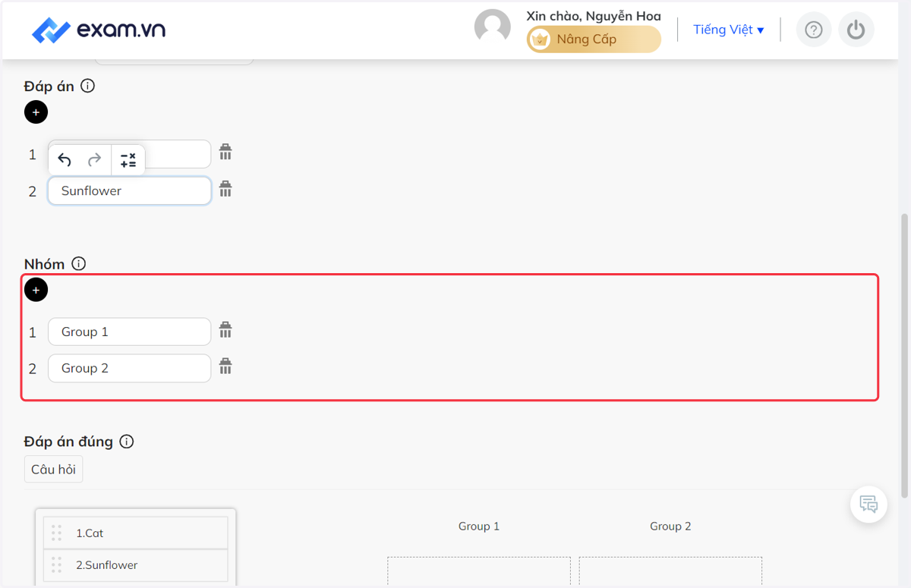Open the user avatar profile picture
Viewport: 911px width, 588px height.
coord(493,27)
